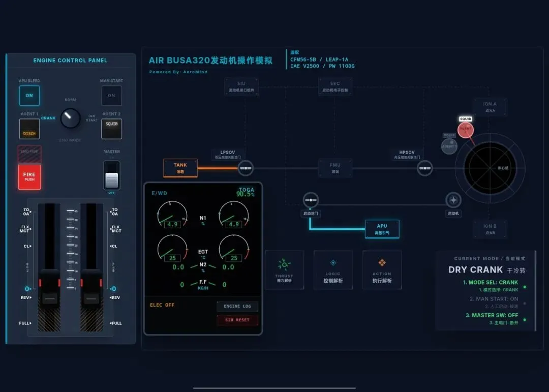Click the DRY CRANK mode heading
Viewport: 549px width, 392px height.
(475, 270)
